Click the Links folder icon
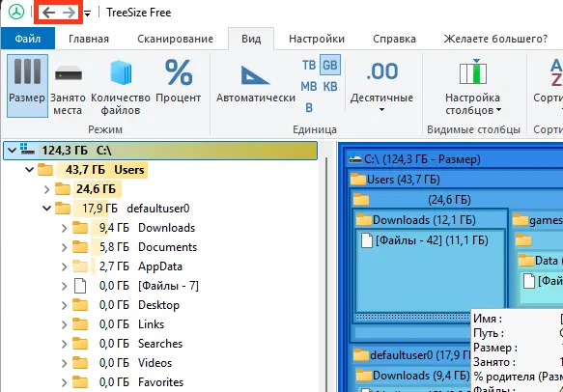 click(x=80, y=324)
